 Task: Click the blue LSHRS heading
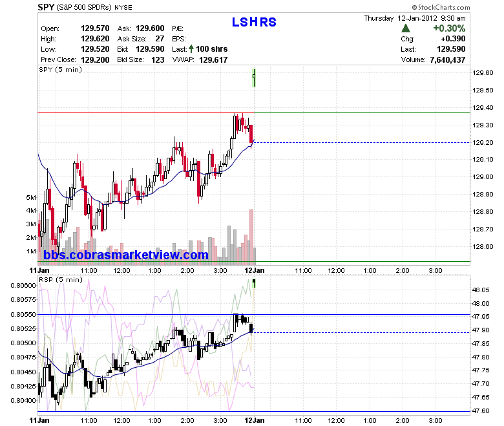point(254,22)
